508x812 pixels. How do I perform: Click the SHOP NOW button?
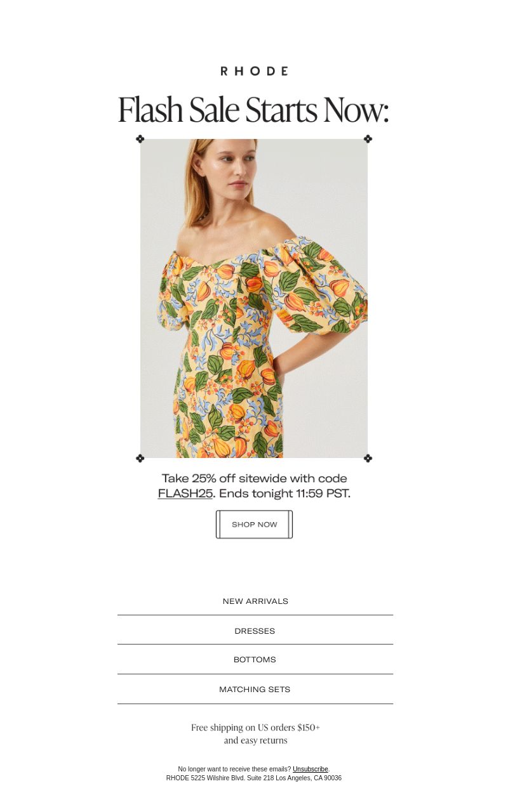click(x=254, y=525)
